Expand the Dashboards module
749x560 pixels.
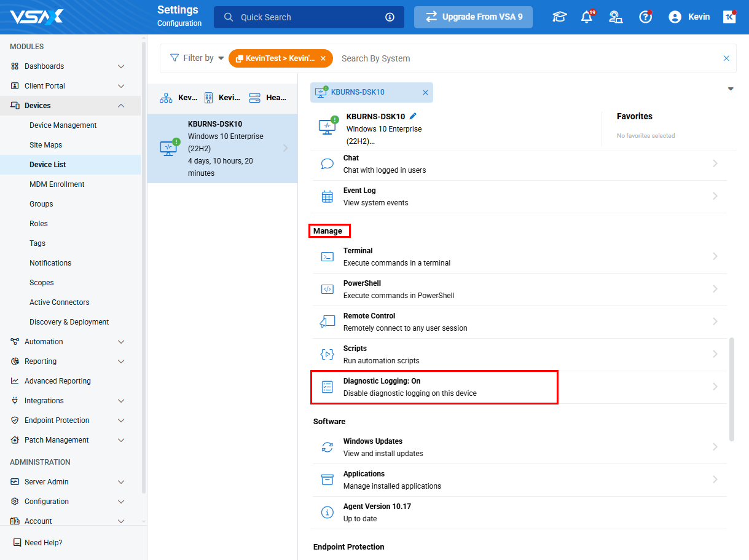pyautogui.click(x=121, y=66)
